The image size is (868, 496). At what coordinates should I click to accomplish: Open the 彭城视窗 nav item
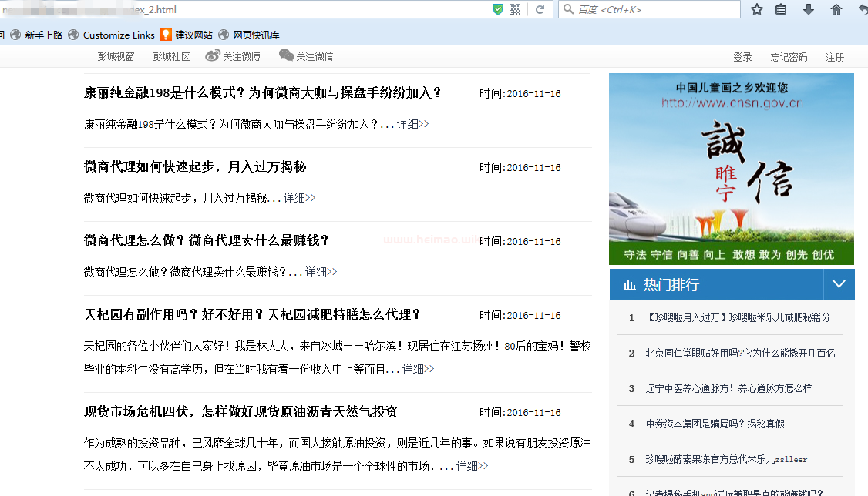pyautogui.click(x=116, y=56)
